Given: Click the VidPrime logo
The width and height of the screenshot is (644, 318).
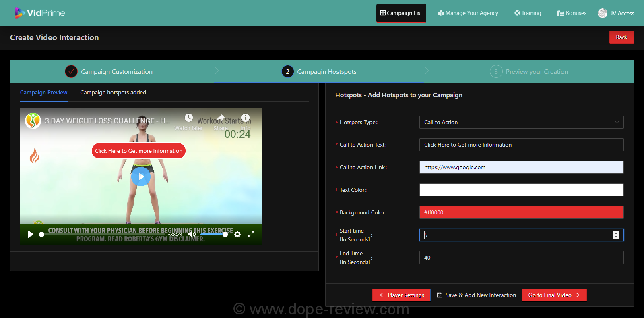Looking at the screenshot, I should click(40, 13).
